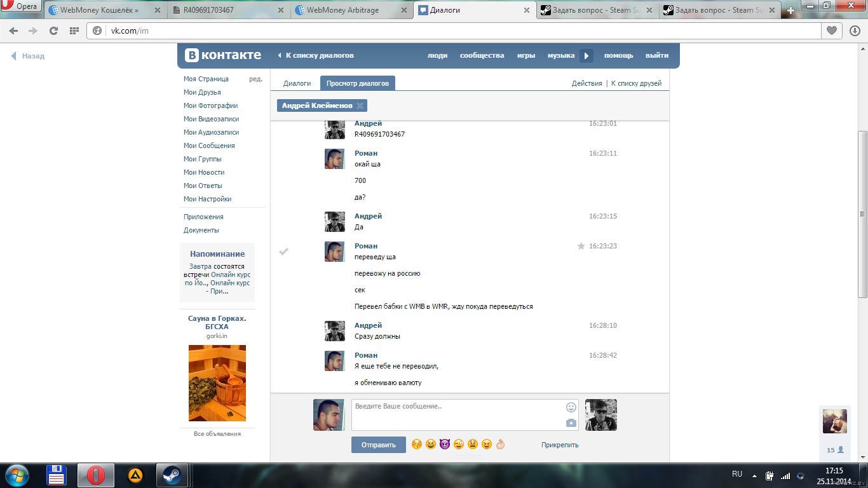This screenshot has height=488, width=868.
Task: Open browser downloads arrow icon
Action: click(855, 30)
